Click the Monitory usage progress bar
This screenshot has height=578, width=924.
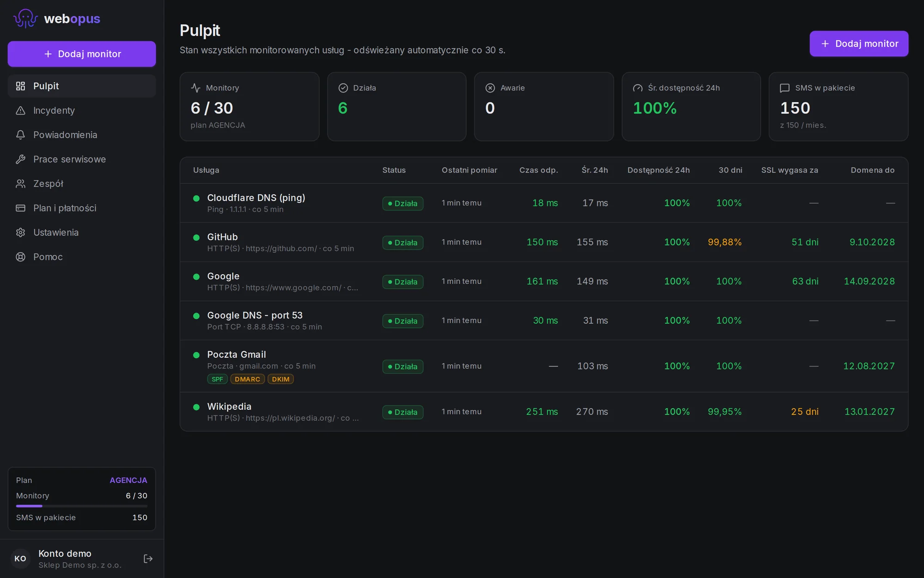point(82,506)
